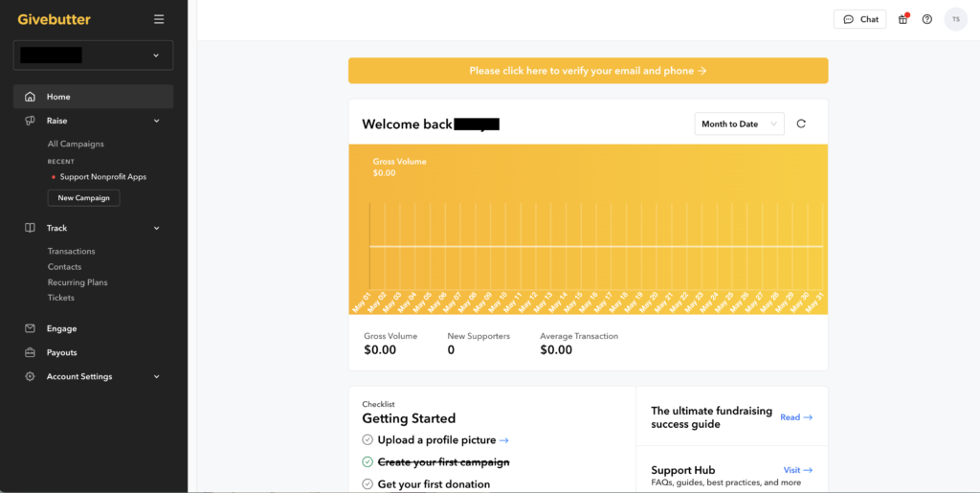Click Upload a profile picture link
The height and width of the screenshot is (493, 980).
pyautogui.click(x=443, y=440)
